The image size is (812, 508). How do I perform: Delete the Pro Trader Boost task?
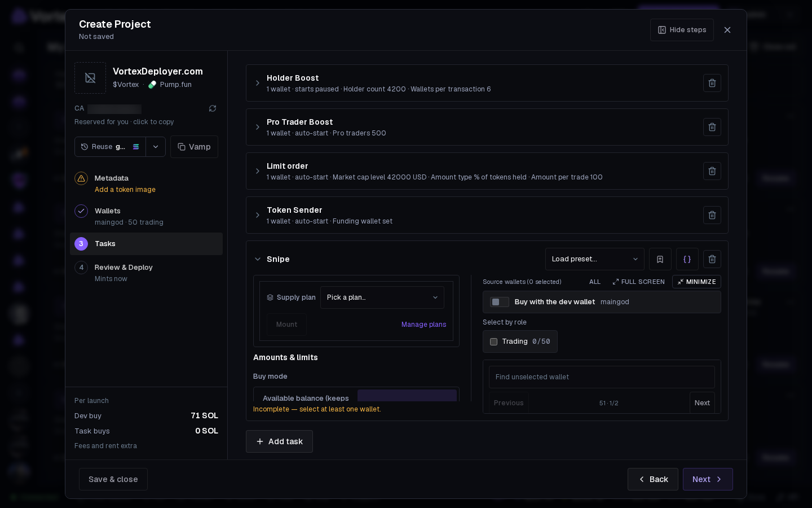point(712,127)
